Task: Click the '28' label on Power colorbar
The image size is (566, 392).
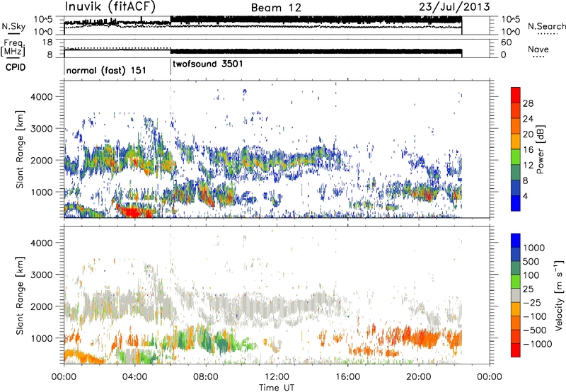Action: coord(528,103)
